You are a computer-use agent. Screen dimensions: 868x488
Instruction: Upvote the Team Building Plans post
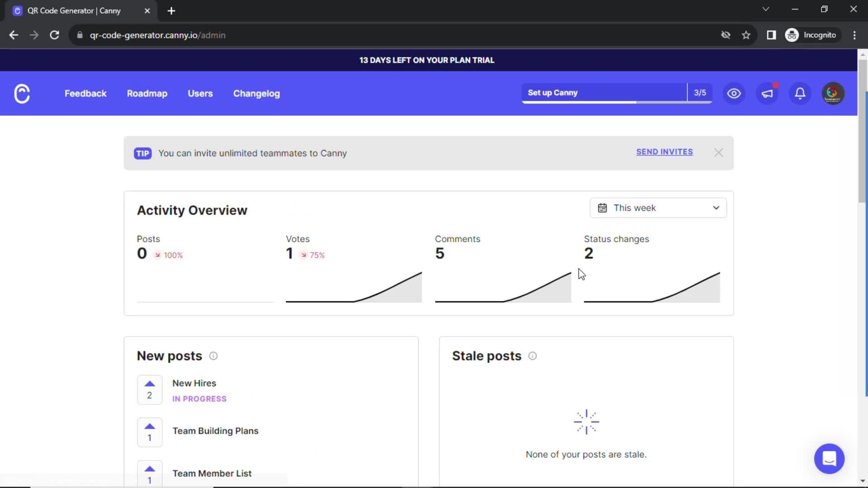pyautogui.click(x=149, y=426)
